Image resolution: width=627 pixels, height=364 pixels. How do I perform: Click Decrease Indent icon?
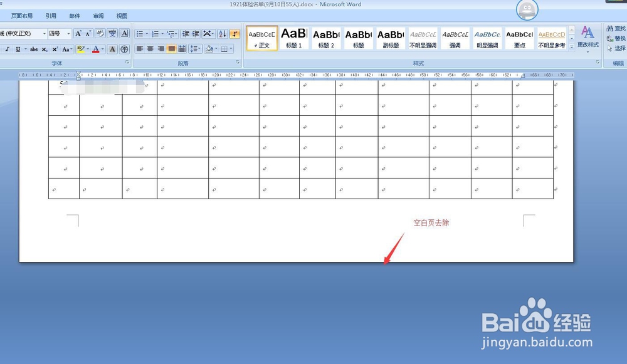click(x=186, y=34)
